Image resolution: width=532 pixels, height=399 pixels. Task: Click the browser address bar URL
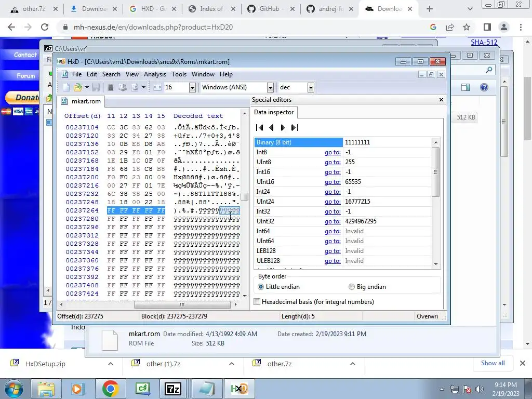(153, 27)
